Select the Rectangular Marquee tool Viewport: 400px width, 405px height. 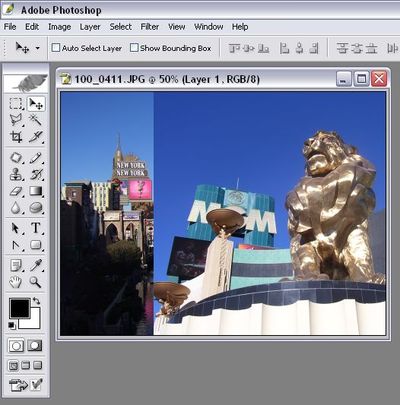16,104
